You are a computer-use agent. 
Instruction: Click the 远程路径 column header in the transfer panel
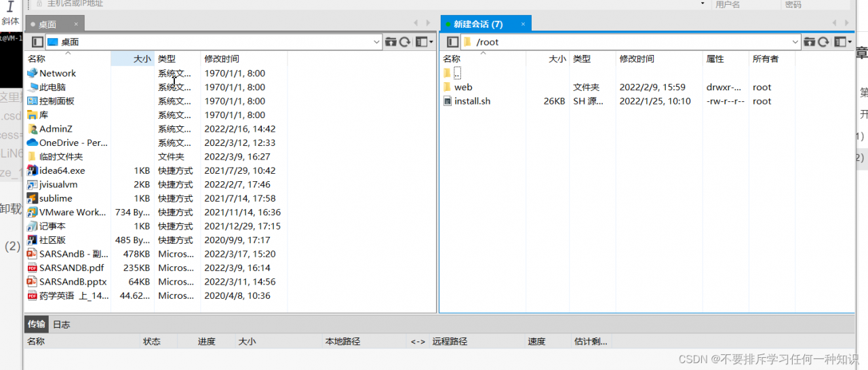[477, 341]
